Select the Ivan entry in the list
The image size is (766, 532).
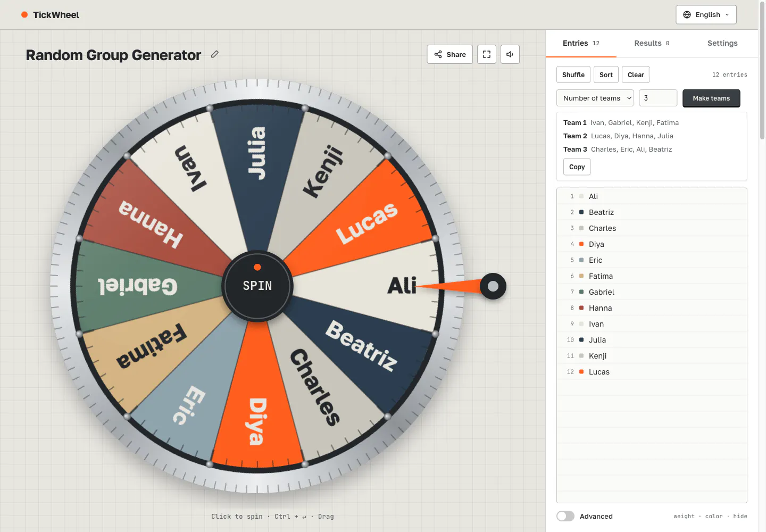coord(652,324)
